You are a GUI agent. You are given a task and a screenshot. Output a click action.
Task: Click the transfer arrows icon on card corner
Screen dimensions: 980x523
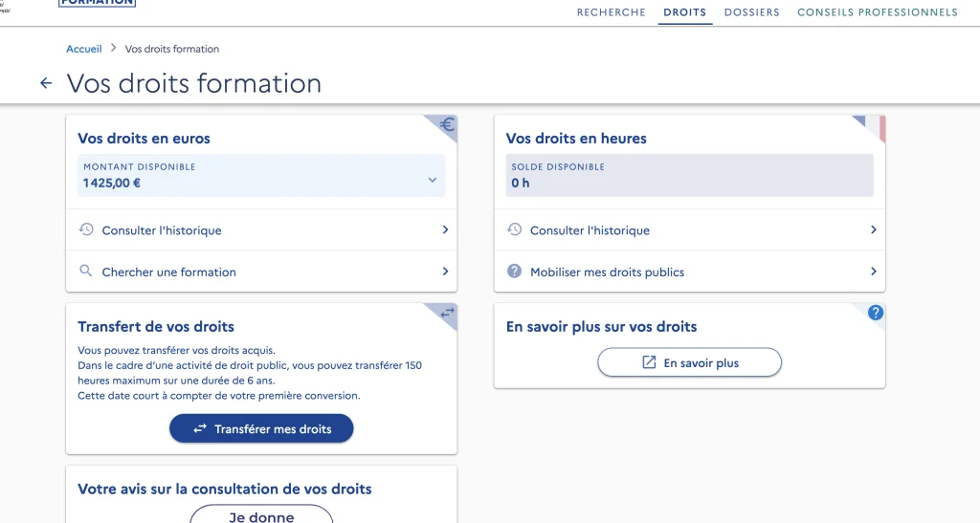click(447, 313)
